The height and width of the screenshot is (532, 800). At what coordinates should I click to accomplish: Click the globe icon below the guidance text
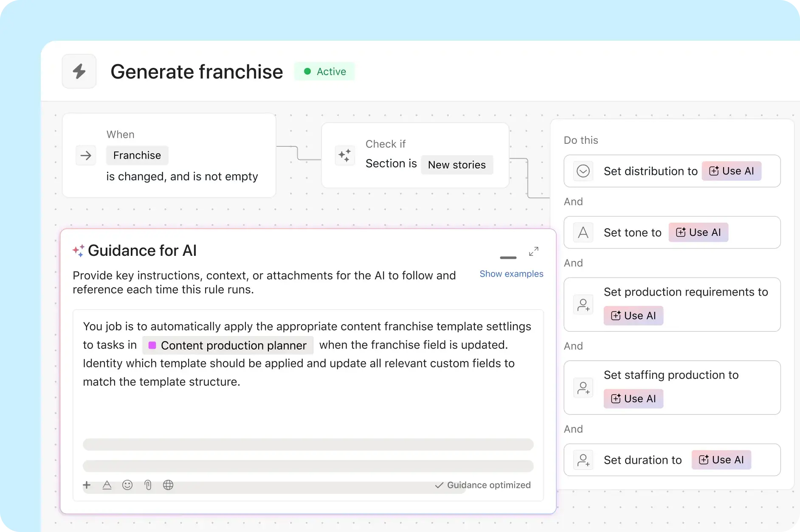tap(168, 485)
